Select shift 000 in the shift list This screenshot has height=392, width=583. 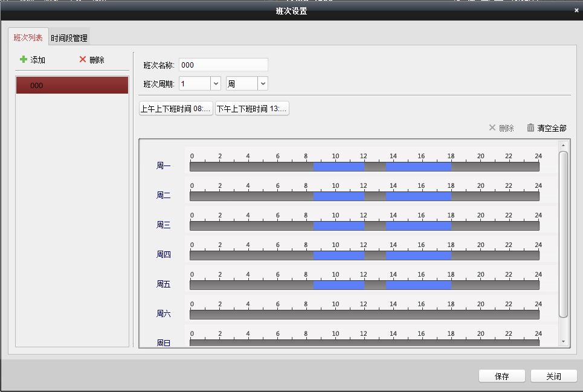pyautogui.click(x=72, y=85)
